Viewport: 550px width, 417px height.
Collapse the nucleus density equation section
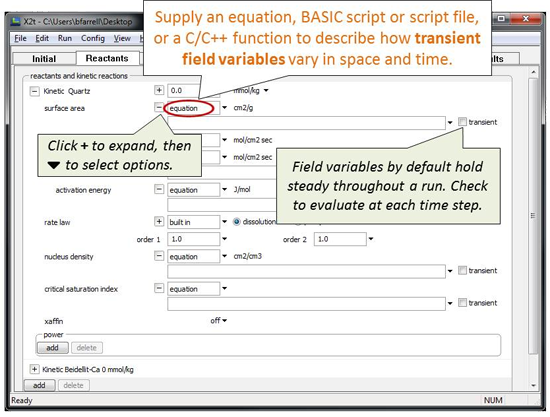(x=159, y=256)
